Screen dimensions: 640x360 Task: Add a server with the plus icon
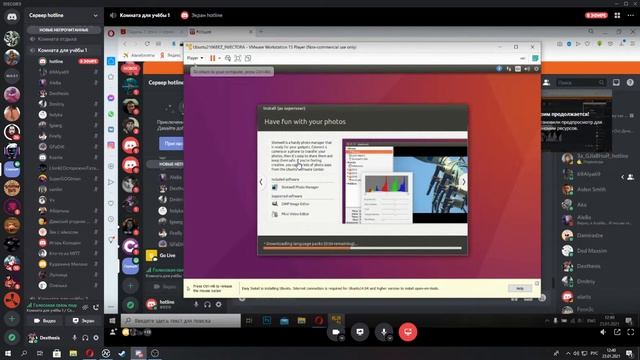[11, 319]
